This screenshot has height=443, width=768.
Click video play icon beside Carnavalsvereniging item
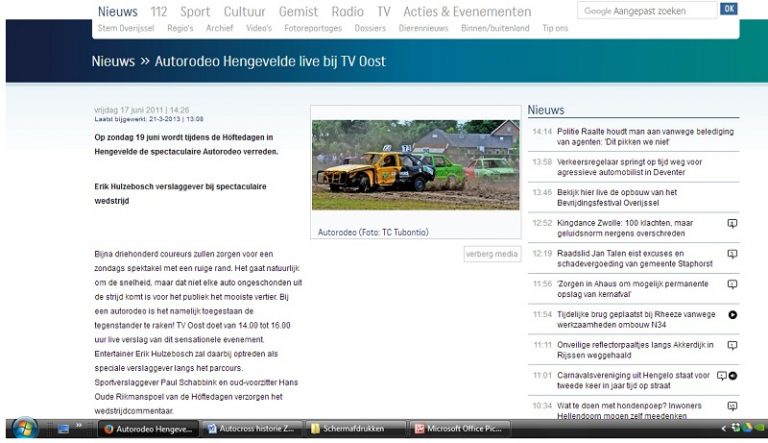coord(733,376)
